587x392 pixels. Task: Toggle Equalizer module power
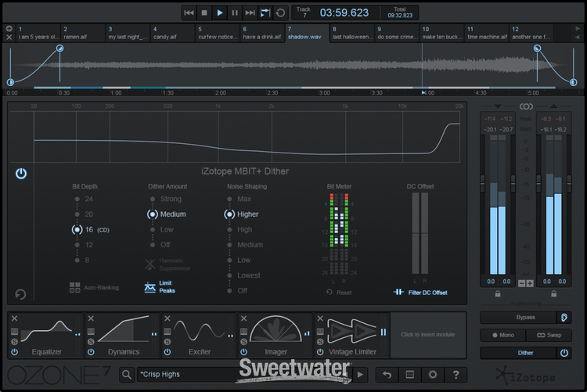(x=15, y=352)
